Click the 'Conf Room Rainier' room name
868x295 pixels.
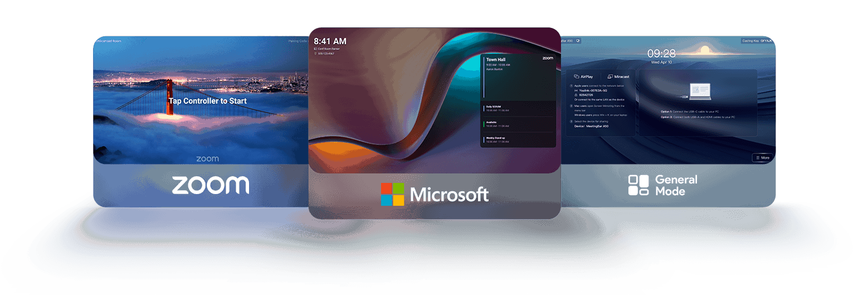coord(329,49)
